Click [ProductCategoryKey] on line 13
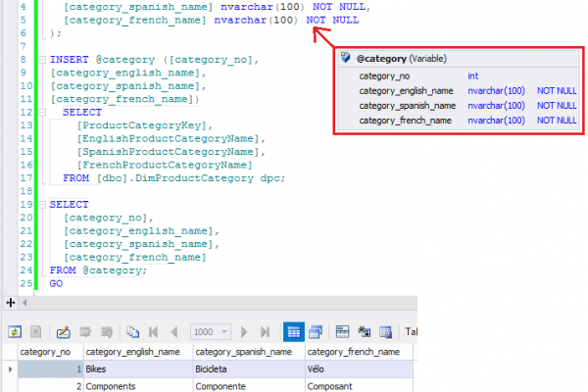The height and width of the screenshot is (392, 588). click(141, 125)
